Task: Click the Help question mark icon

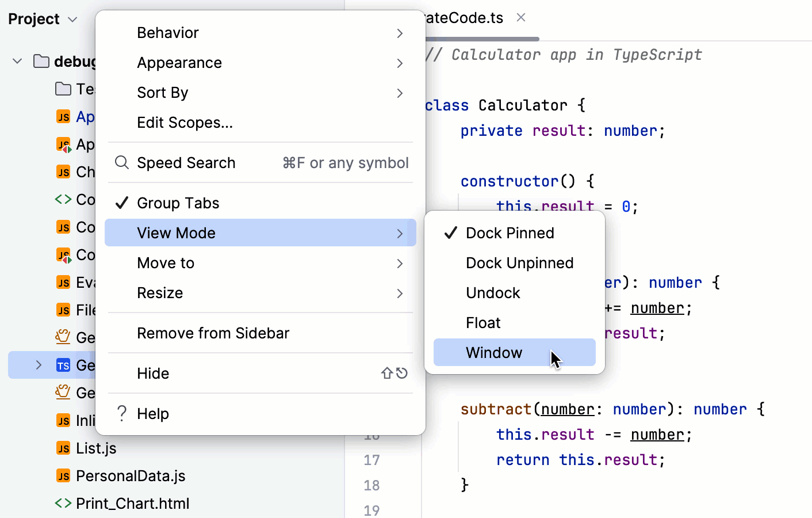Action: tap(121, 413)
